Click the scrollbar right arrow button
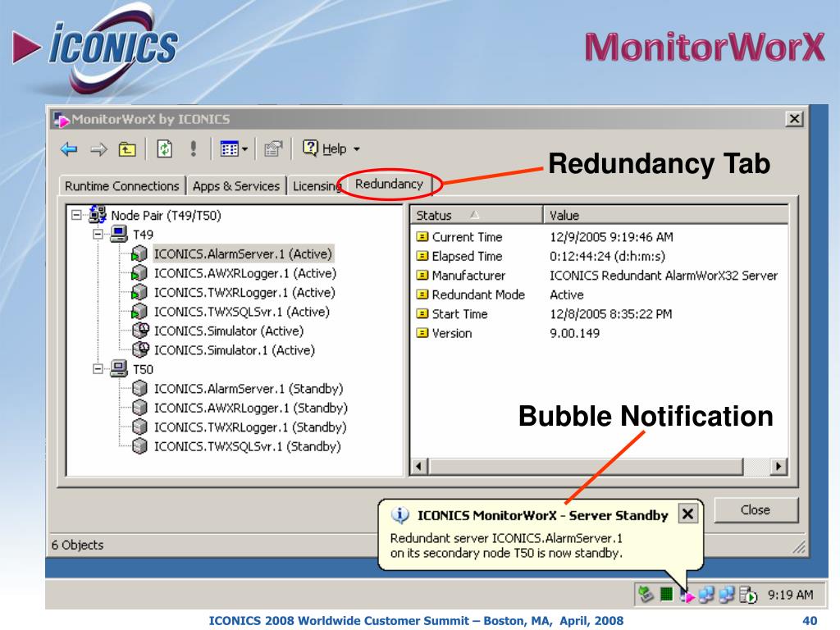The image size is (840, 630). click(778, 466)
